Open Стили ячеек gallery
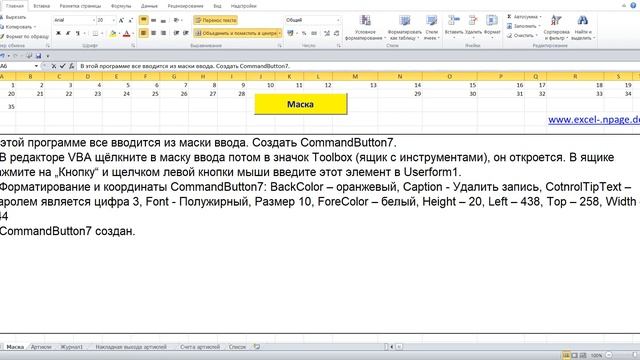640x360 pixels. (x=431, y=27)
